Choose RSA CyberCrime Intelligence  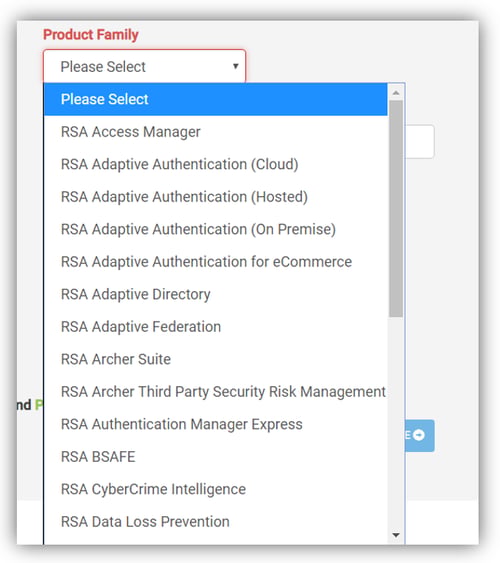coord(215,489)
